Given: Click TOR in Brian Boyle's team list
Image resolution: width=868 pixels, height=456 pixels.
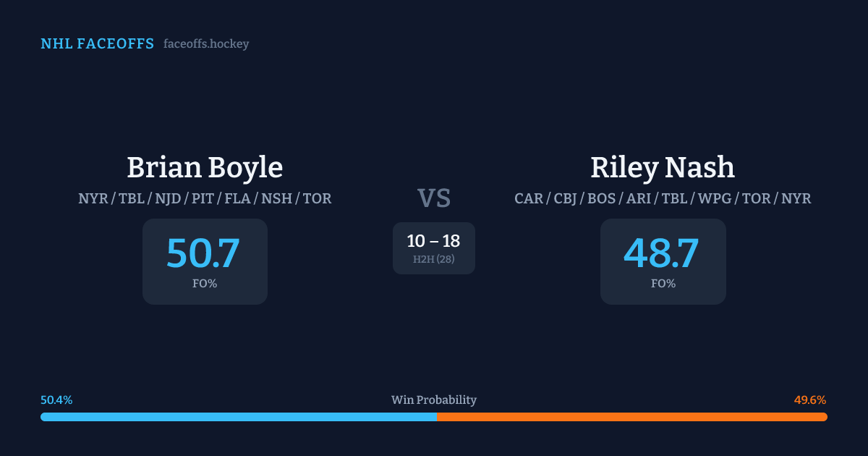Looking at the screenshot, I should click(317, 198).
